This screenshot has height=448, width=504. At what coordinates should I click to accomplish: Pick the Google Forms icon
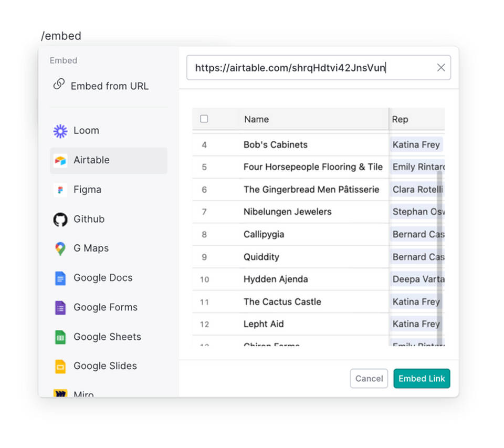(x=60, y=307)
